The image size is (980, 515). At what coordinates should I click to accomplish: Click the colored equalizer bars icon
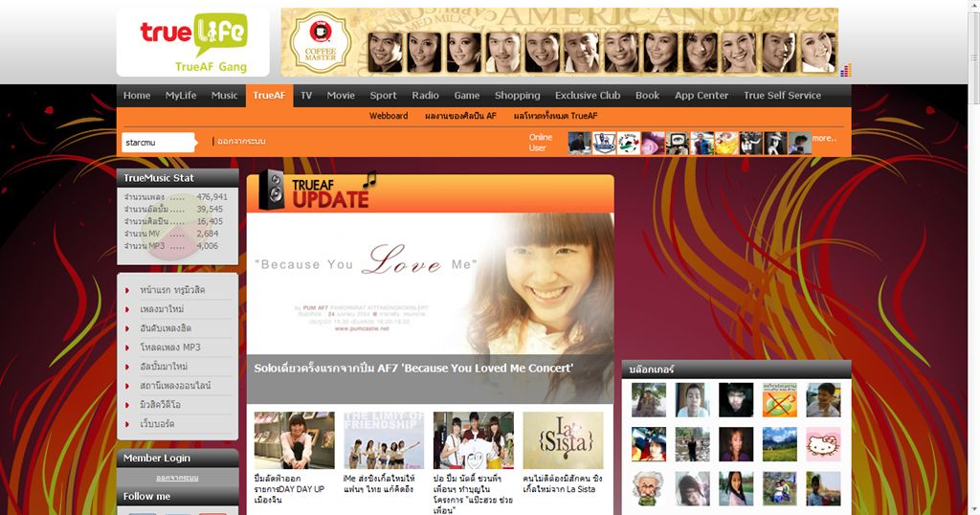coord(846,70)
